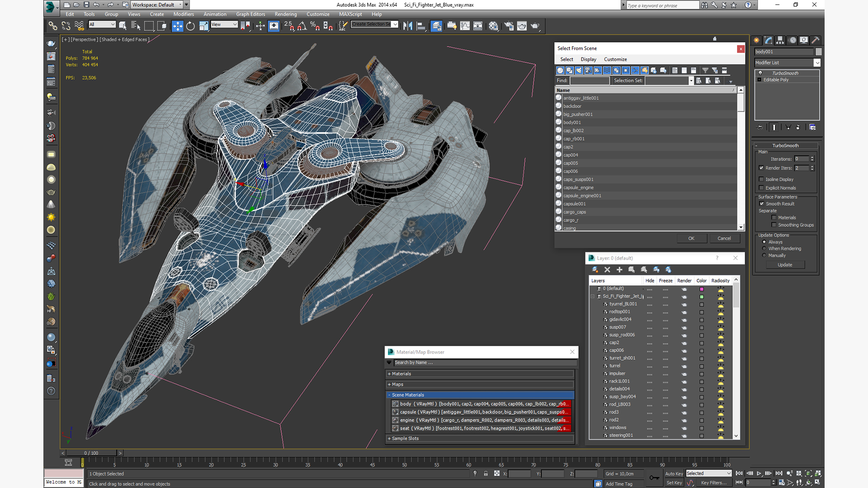The image size is (868, 488).
Task: Click Play Animation in playback controls
Action: [759, 474]
